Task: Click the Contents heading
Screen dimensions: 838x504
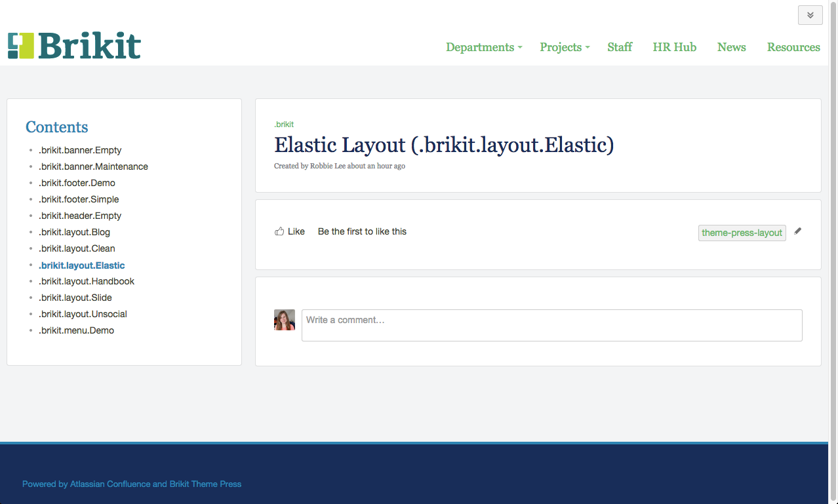Action: [57, 127]
